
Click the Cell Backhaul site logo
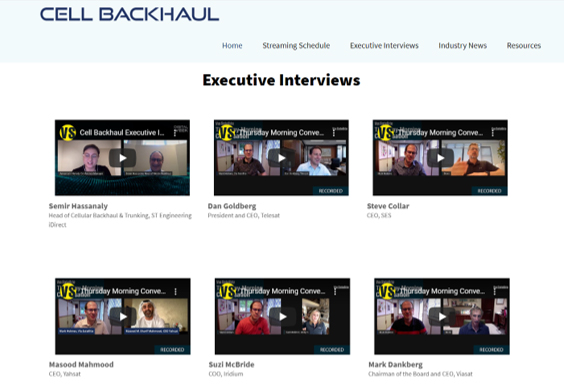[x=129, y=14]
